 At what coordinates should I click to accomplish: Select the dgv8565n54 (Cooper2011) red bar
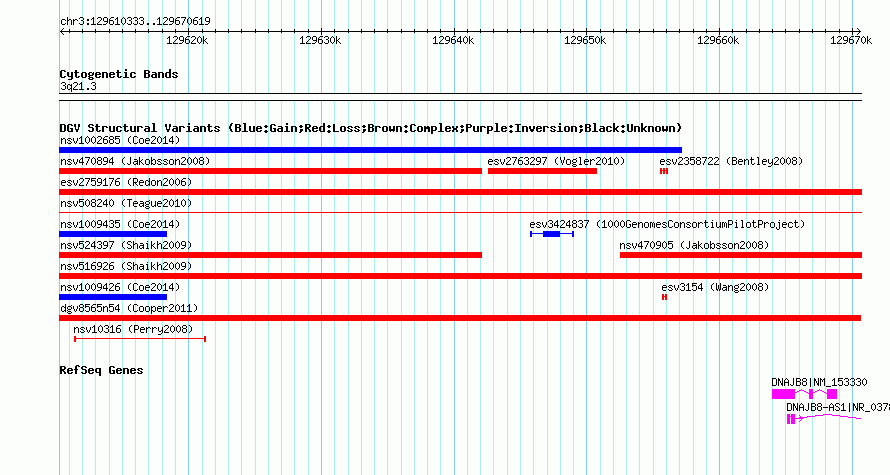click(460, 318)
